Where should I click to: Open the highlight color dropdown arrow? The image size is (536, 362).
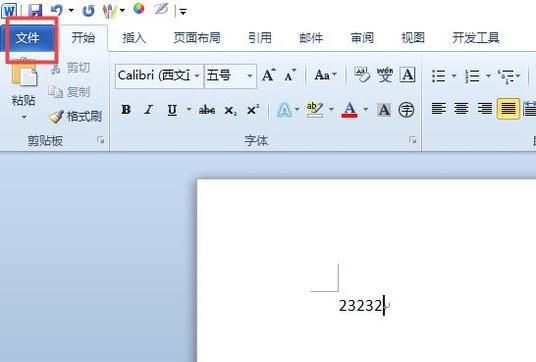click(x=331, y=109)
